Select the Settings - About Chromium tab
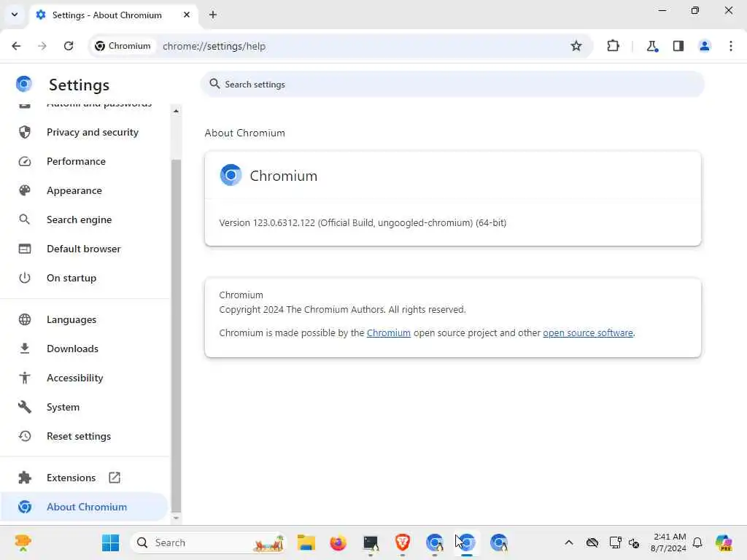This screenshot has width=747, height=560. pos(113,15)
